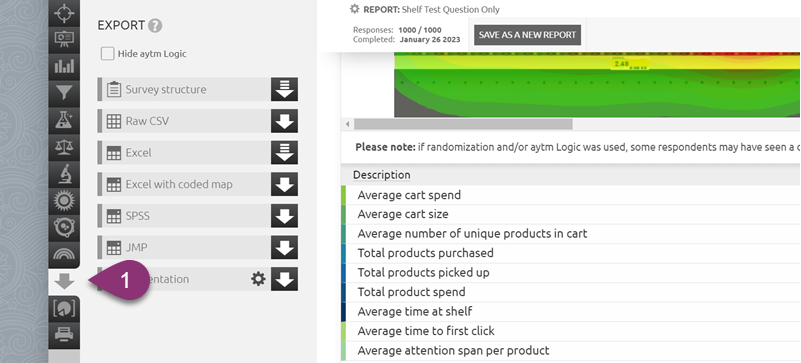Open Presentation export gear settings
Screen dimensions: 801x363
click(x=258, y=279)
